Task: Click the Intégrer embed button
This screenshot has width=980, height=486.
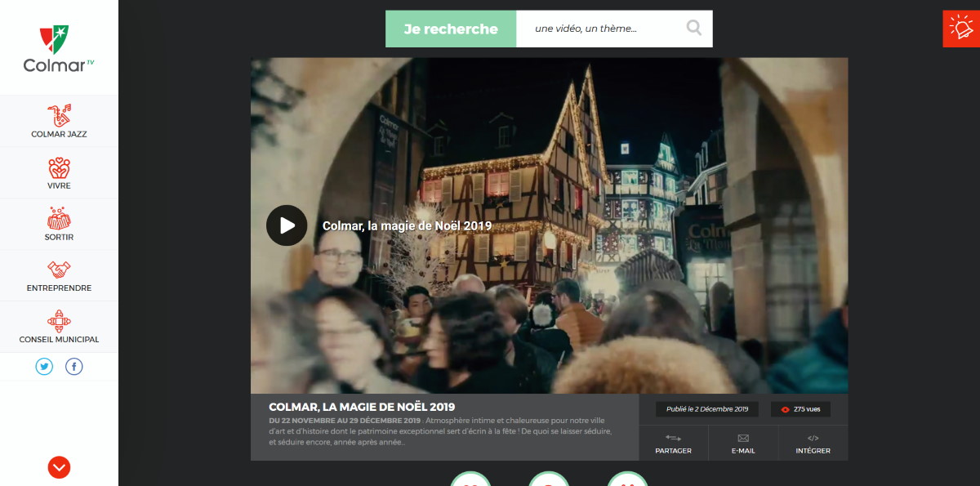Action: click(x=813, y=444)
